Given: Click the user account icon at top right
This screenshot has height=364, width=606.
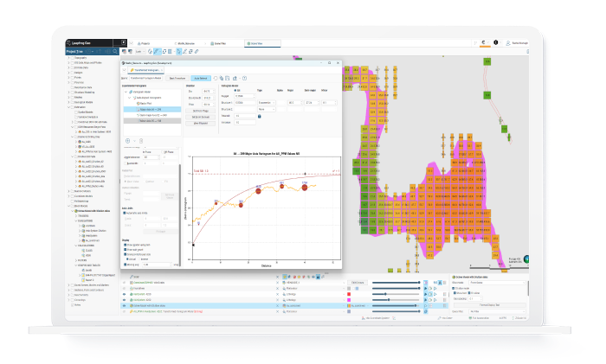Looking at the screenshot, I should tap(508, 43).
